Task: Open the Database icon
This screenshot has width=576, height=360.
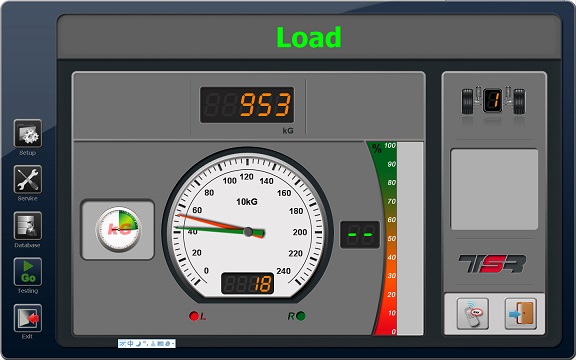Action: point(28,226)
